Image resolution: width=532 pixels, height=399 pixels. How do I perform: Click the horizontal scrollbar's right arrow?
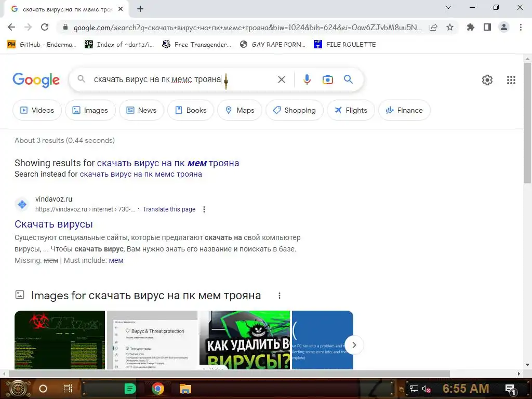point(519,374)
